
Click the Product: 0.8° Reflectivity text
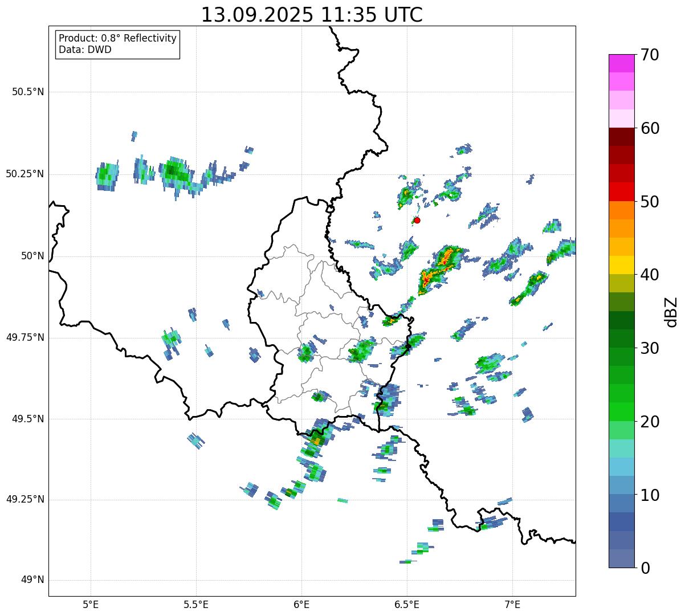[117, 38]
